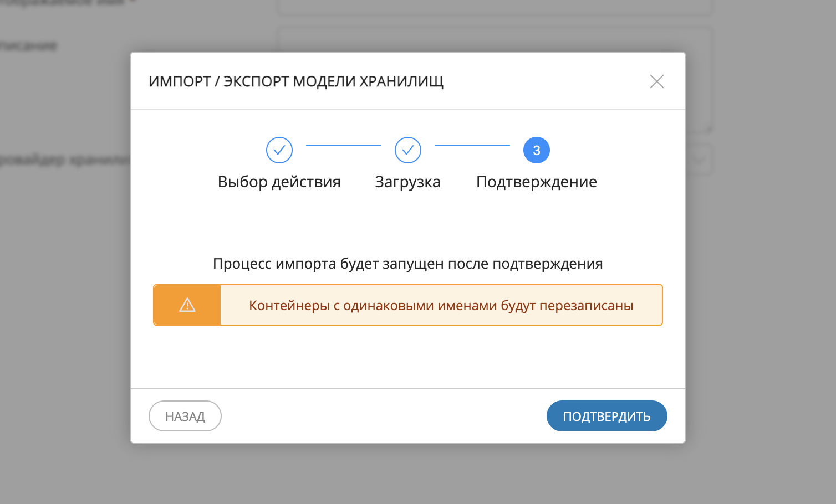
Task: Click the blue circle outline around step one checkmark
Action: click(279, 150)
